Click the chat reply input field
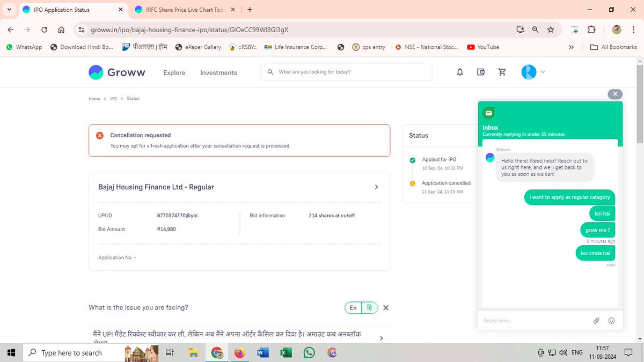Screen dimensions: 644x362 (x=534, y=321)
